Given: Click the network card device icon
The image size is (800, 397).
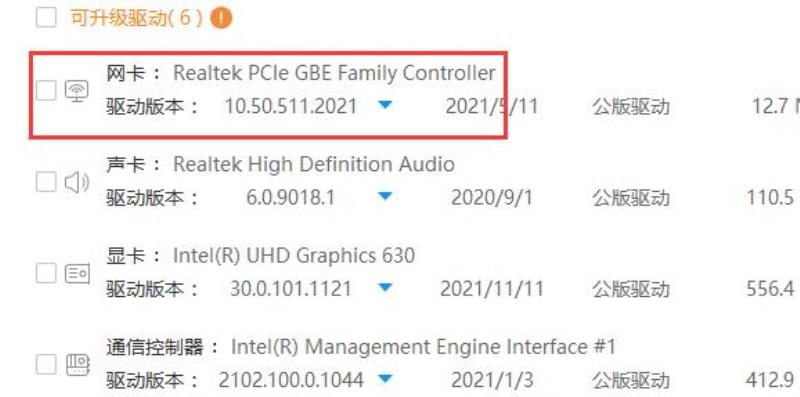Looking at the screenshot, I should pos(77,92).
